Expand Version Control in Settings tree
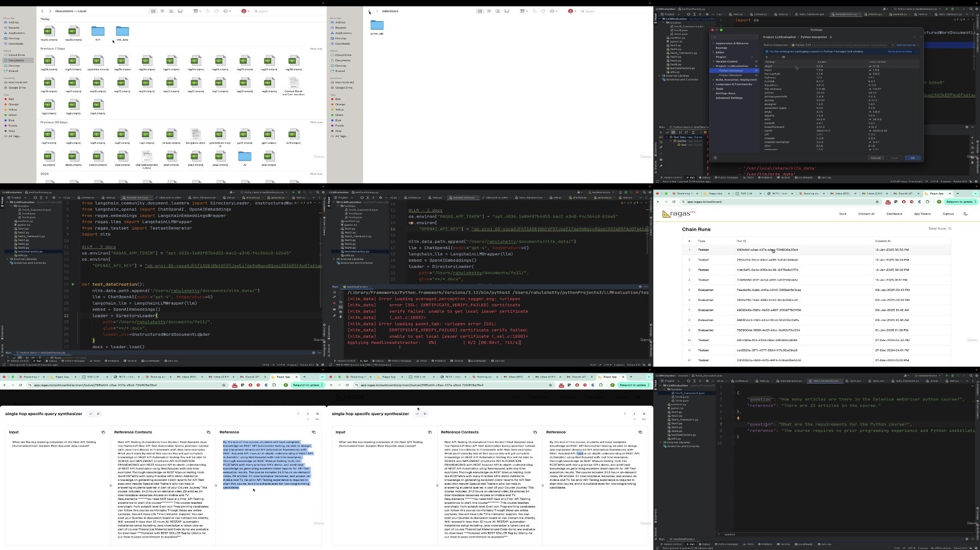The height and width of the screenshot is (550, 980). pyautogui.click(x=714, y=61)
